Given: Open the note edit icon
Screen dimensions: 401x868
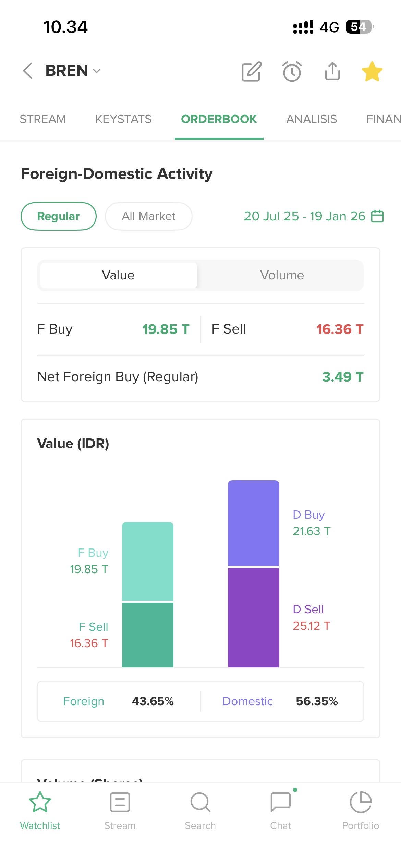Looking at the screenshot, I should [252, 72].
